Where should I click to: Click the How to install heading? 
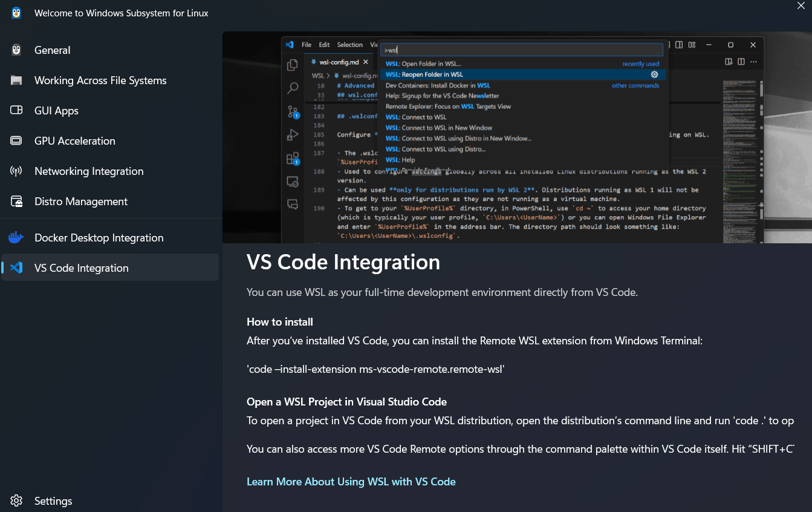(x=280, y=322)
